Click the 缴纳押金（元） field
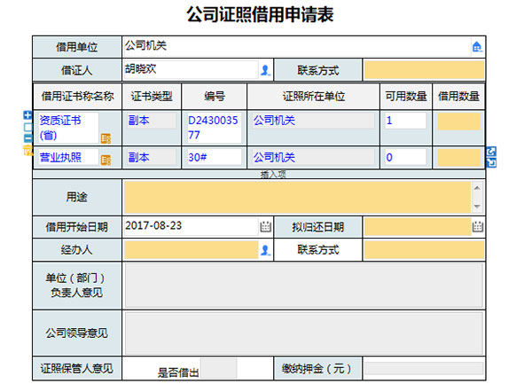The image size is (532, 392). (424, 368)
